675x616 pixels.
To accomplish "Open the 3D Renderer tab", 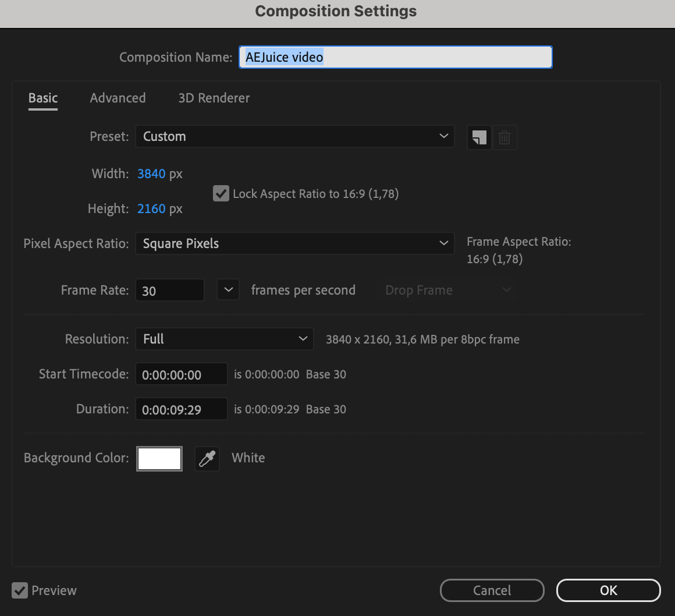I will [214, 98].
